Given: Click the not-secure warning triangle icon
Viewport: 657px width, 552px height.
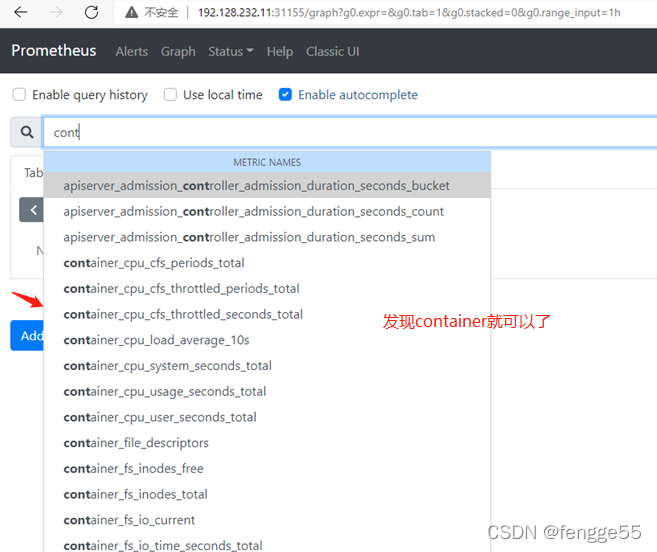Looking at the screenshot, I should [x=131, y=13].
